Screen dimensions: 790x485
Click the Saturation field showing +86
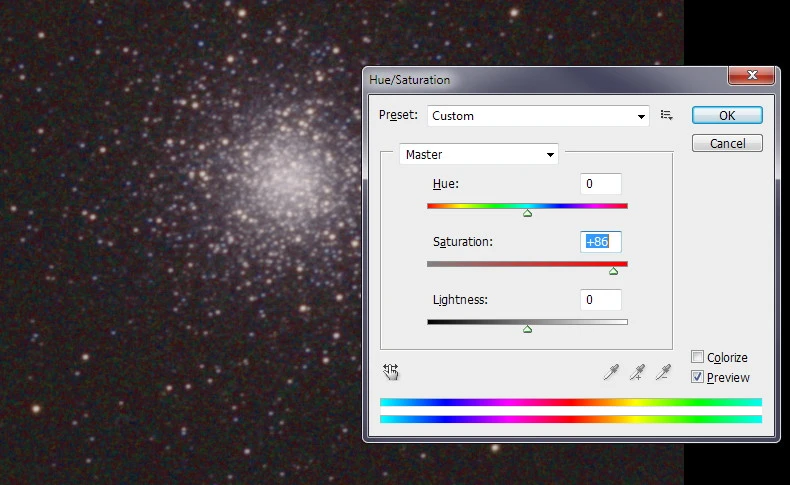(601, 242)
